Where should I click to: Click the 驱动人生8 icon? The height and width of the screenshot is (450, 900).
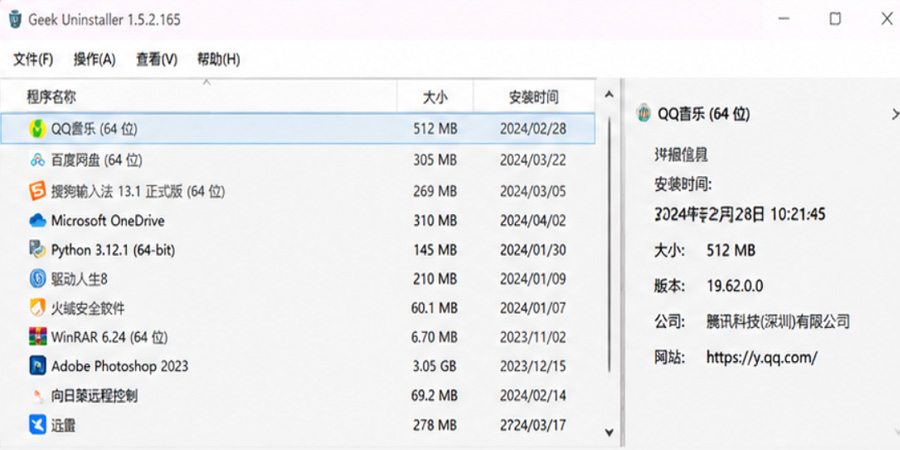point(37,279)
